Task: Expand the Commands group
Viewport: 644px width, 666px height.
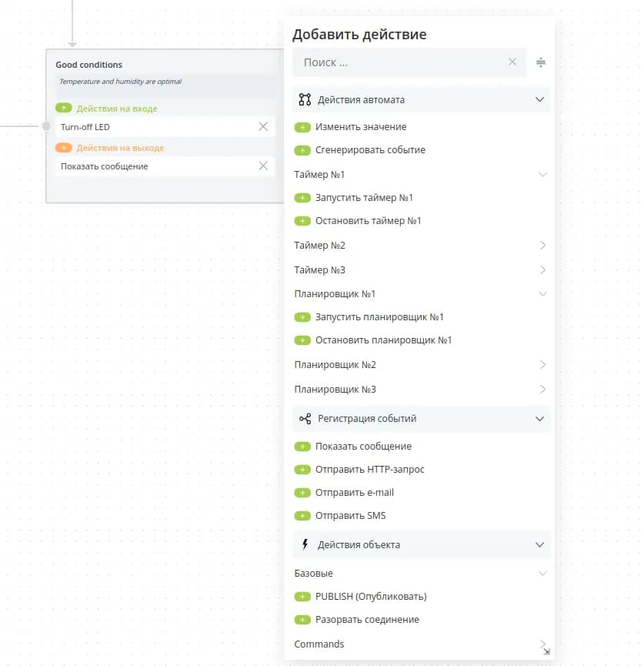Action: [x=542, y=644]
